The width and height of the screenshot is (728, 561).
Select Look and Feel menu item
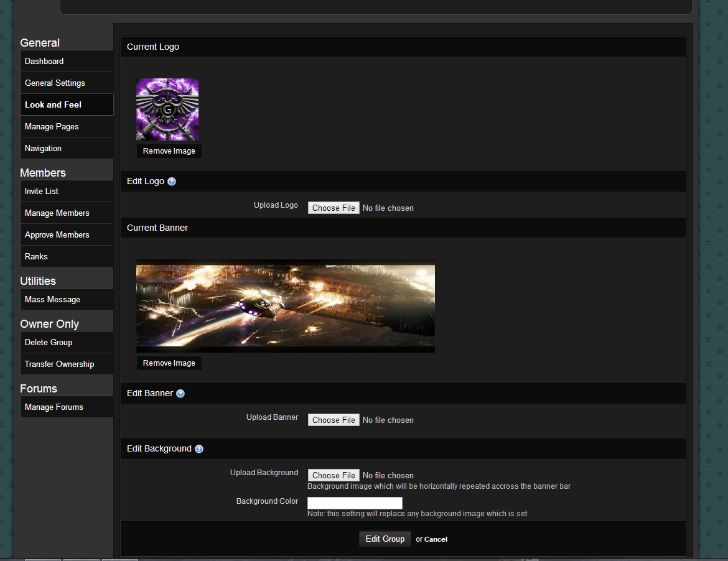pos(67,105)
